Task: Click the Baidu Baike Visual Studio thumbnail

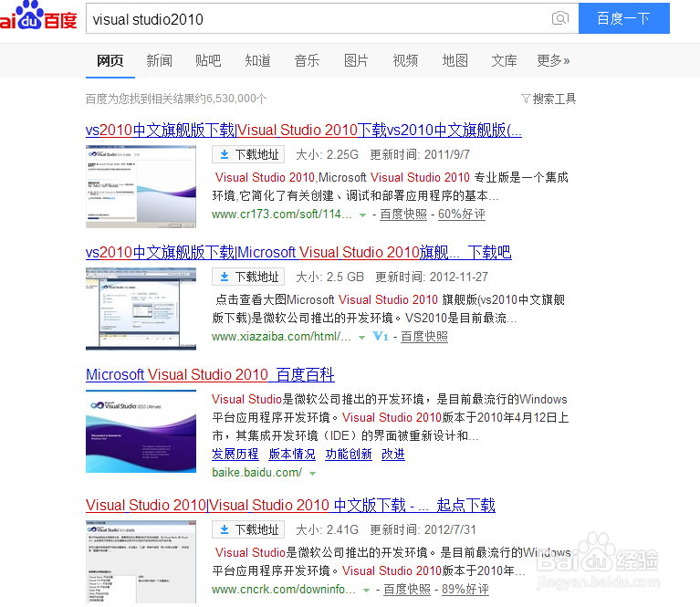Action: [141, 432]
